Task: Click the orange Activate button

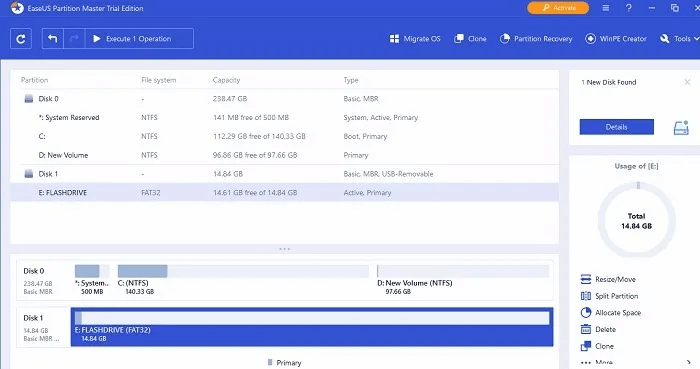Action: pos(558,8)
